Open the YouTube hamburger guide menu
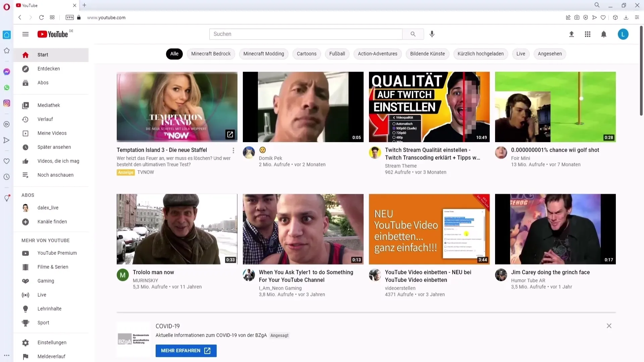Screen dimensions: 644x362 click(25, 34)
